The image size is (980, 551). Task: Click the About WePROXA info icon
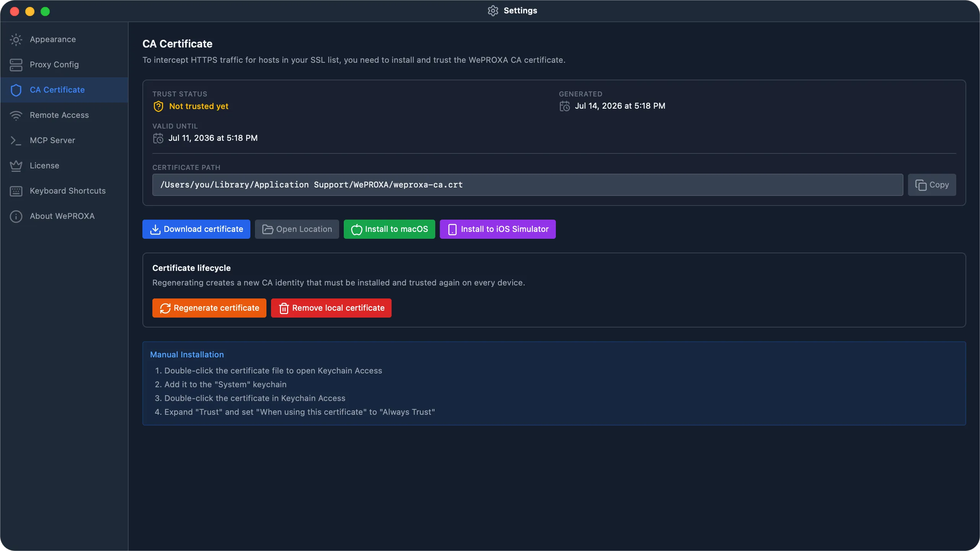click(16, 216)
